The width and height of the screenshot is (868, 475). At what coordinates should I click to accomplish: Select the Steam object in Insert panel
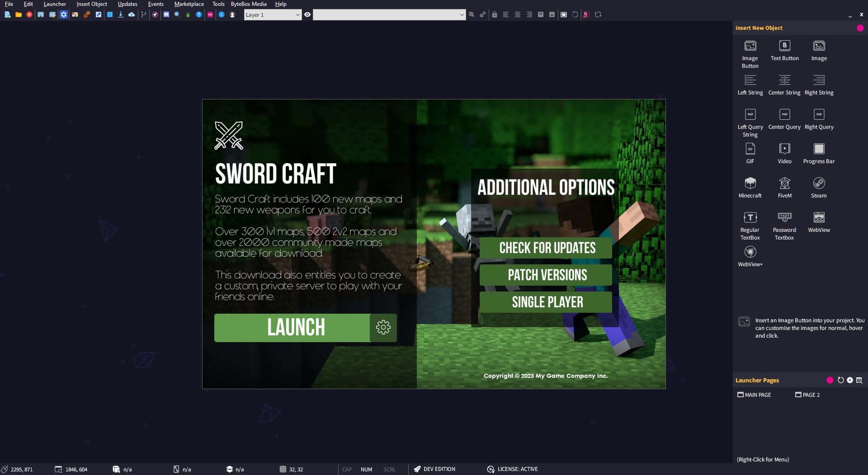point(819,183)
